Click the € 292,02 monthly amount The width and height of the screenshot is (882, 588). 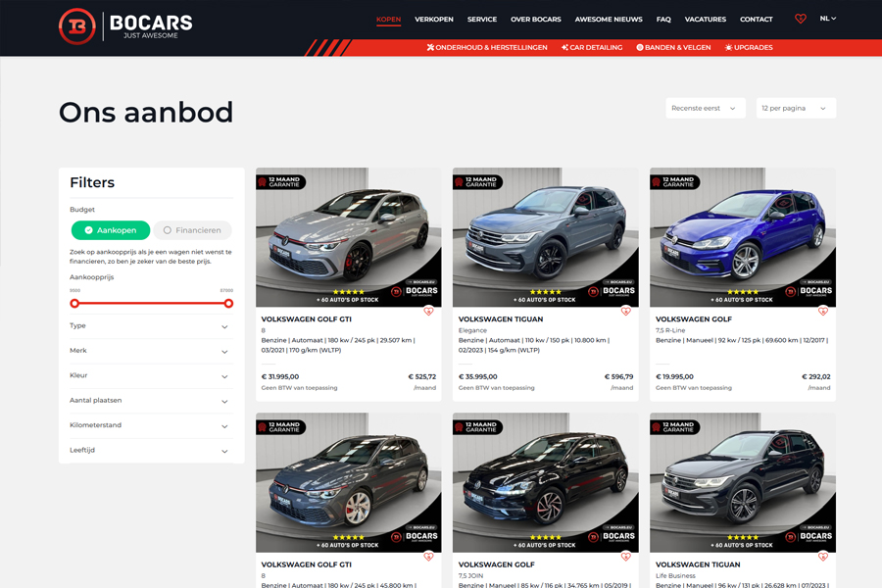click(816, 377)
